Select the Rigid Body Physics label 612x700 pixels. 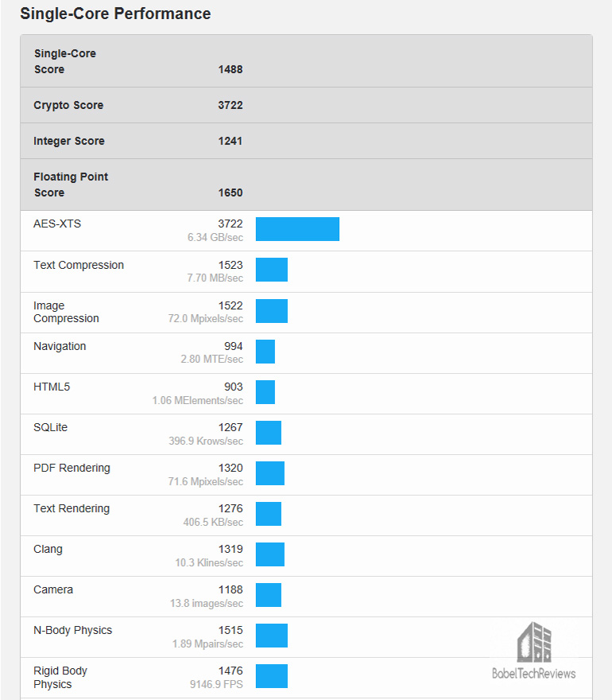(60, 677)
